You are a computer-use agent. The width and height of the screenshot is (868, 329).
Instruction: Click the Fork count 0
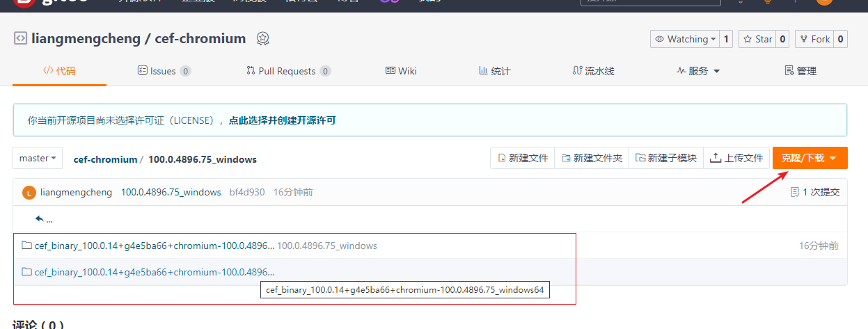pyautogui.click(x=841, y=40)
